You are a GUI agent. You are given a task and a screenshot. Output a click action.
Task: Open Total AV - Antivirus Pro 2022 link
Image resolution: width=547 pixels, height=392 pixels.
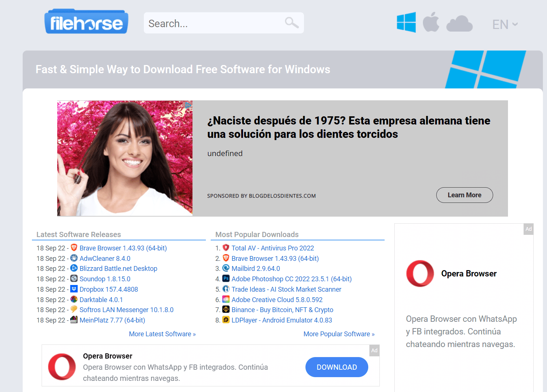pos(273,248)
